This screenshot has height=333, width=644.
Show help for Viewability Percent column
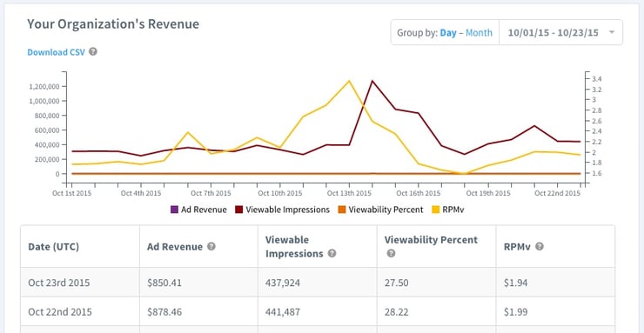[391, 253]
